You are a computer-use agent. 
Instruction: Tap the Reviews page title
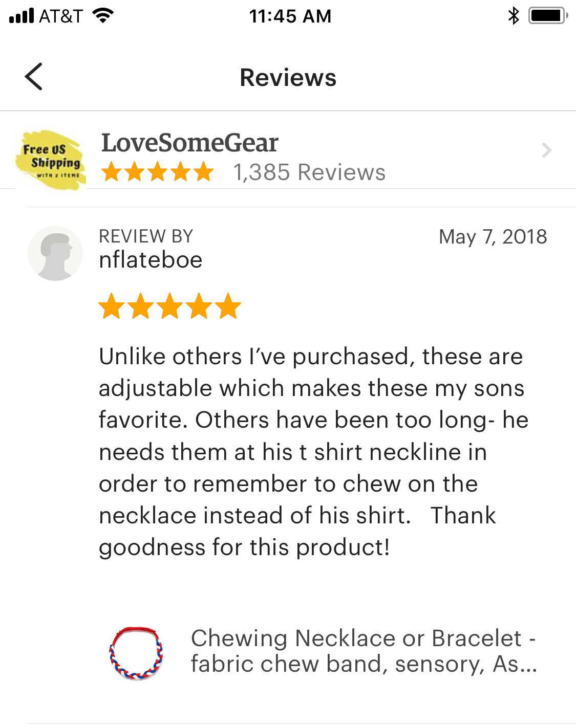288,78
